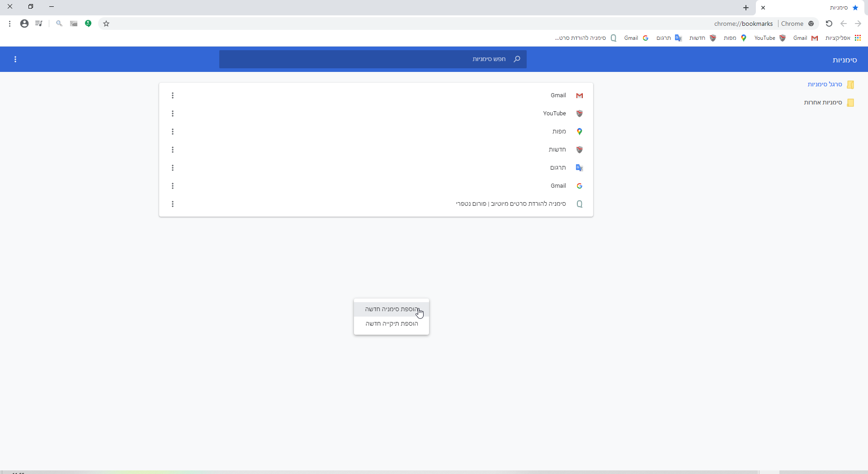
Task: Choose הוספת סימניה חדשה from context menu
Action: click(392, 309)
